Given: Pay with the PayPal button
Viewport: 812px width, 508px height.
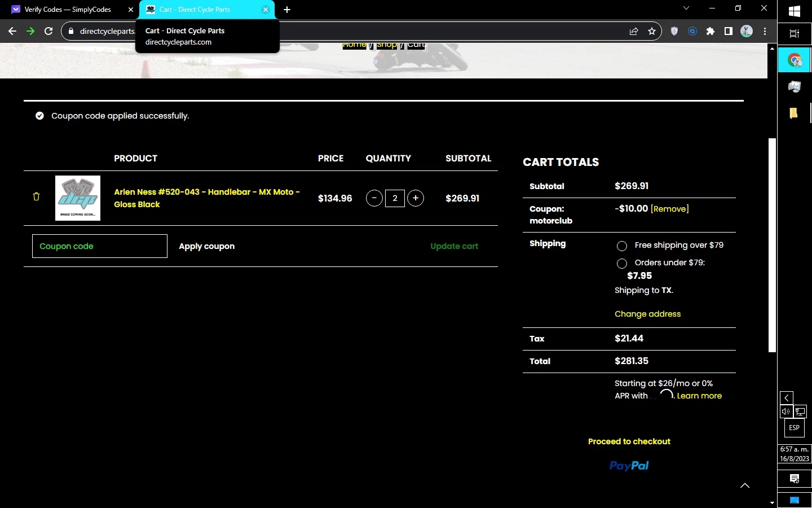Looking at the screenshot, I should [629, 466].
